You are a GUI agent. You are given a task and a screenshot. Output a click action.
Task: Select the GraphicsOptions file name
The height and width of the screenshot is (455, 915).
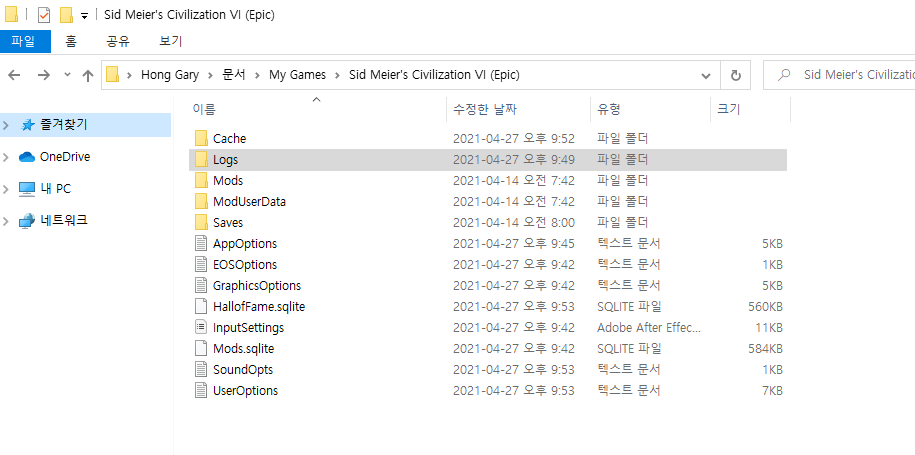(x=257, y=285)
